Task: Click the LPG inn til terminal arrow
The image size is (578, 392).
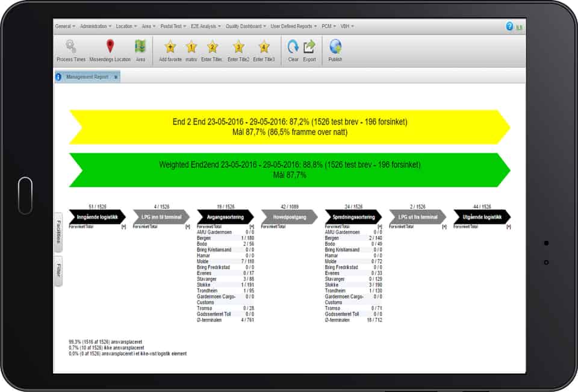Action: [161, 217]
